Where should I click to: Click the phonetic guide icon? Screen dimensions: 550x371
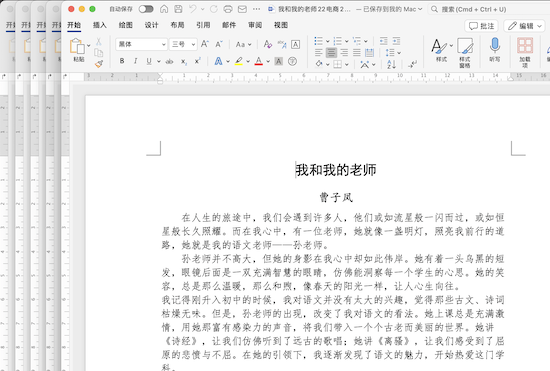[x=282, y=44]
